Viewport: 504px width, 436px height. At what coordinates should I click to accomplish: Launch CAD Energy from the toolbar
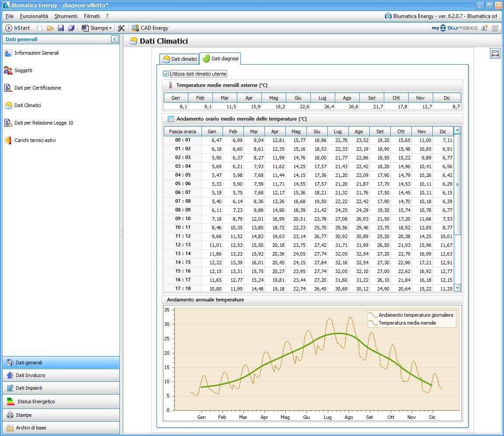[150, 28]
